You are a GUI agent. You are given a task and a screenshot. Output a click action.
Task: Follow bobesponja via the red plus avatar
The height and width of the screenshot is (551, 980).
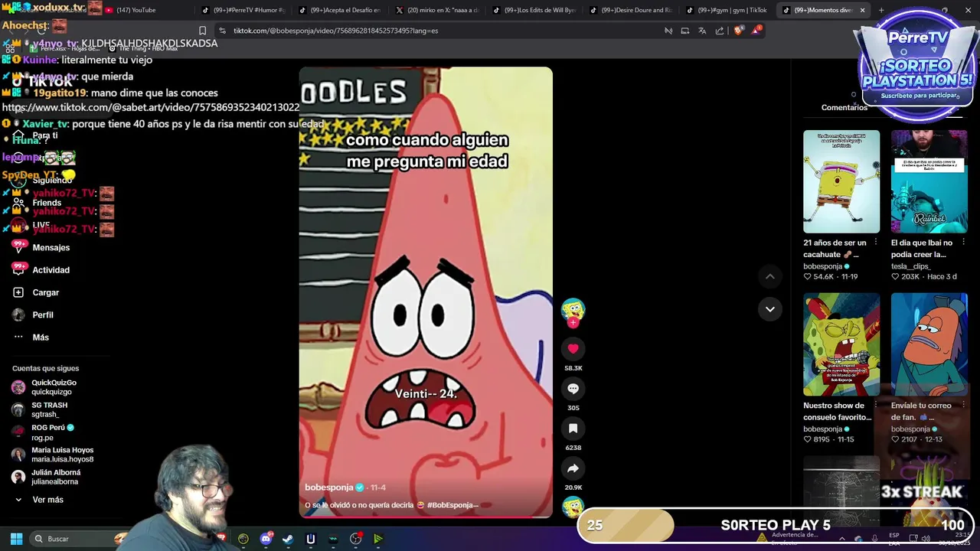[x=573, y=323]
